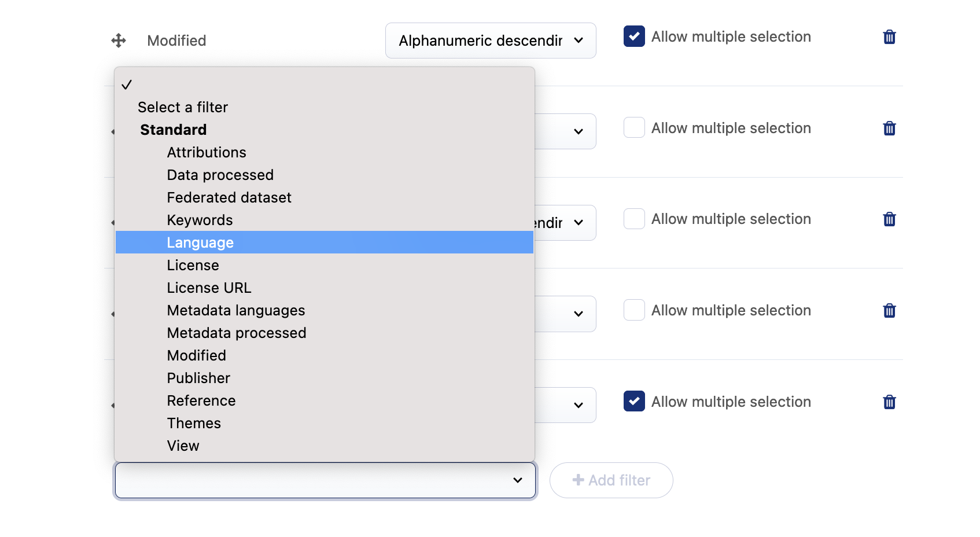Click the drag handle beside Modified
The image size is (980, 537).
(x=119, y=41)
